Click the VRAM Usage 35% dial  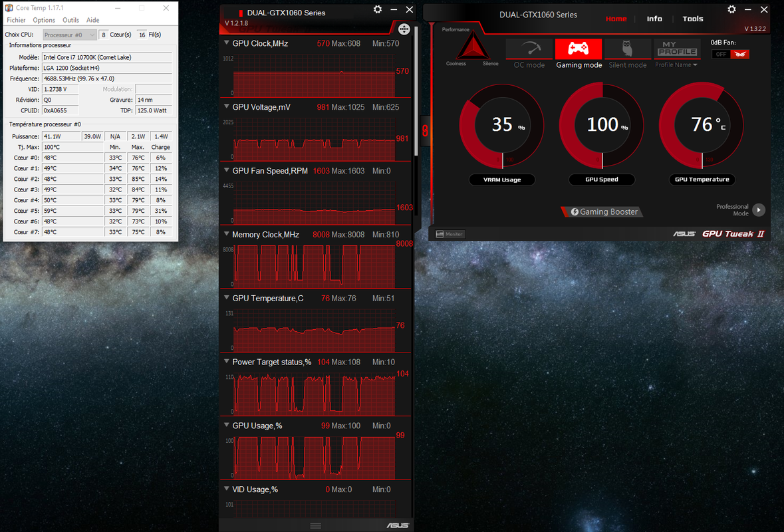502,126
